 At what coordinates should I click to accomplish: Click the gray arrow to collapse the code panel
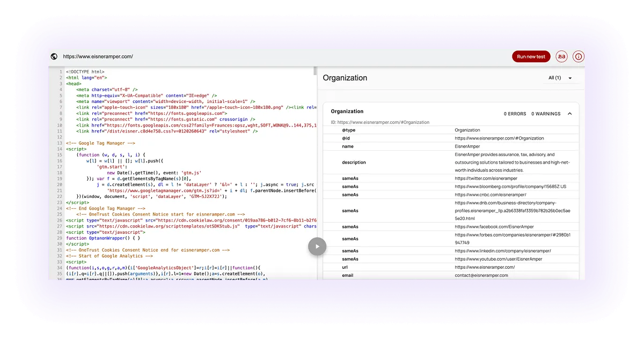[x=317, y=246]
